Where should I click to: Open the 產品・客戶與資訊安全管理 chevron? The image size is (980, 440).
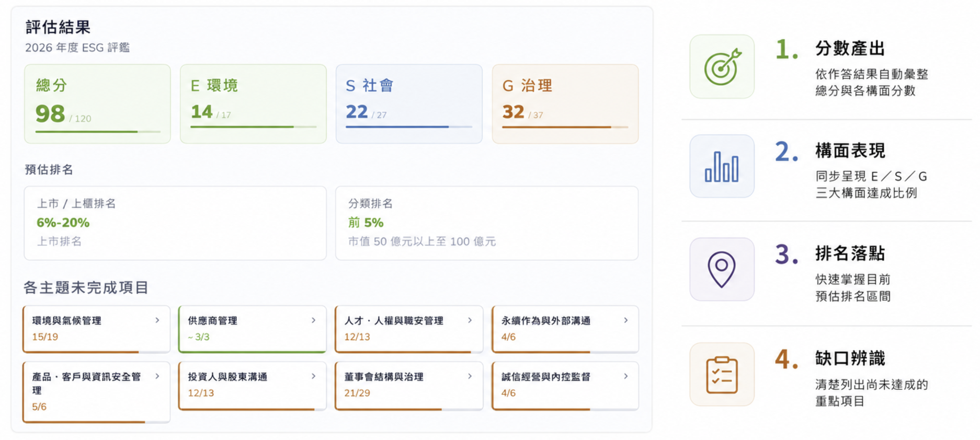pyautogui.click(x=157, y=376)
